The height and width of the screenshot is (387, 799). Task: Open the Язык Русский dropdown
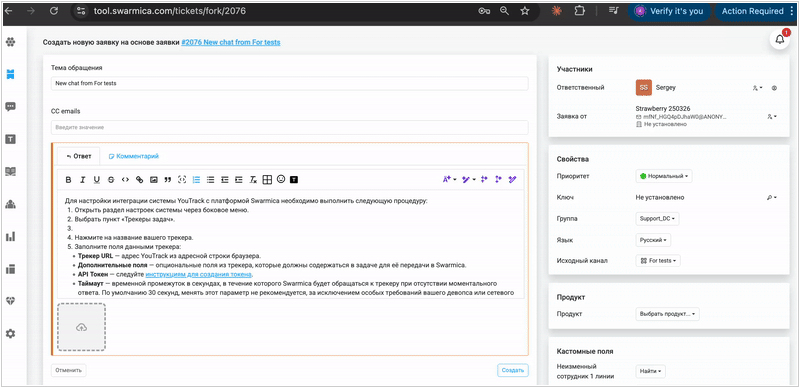tap(653, 240)
